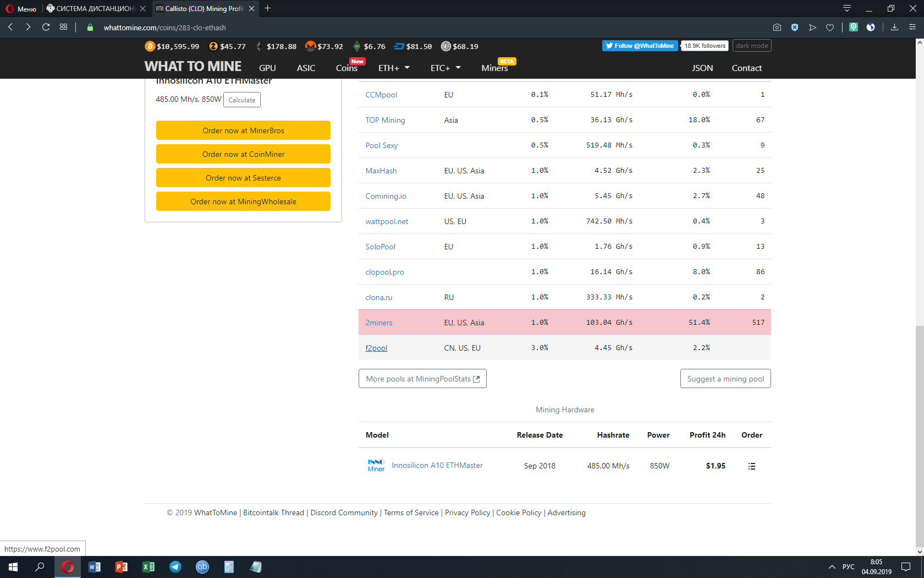Click the green padlock security icon
The image size is (924, 578).
(90, 28)
